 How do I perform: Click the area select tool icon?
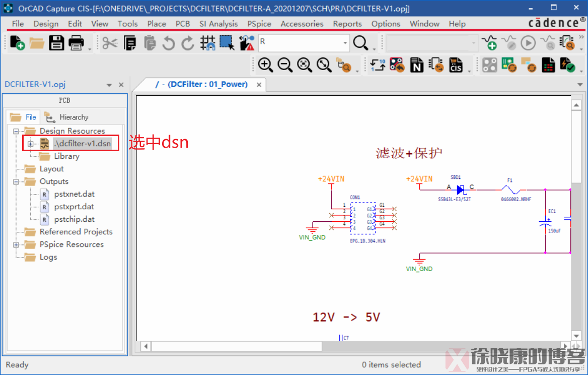tap(227, 43)
